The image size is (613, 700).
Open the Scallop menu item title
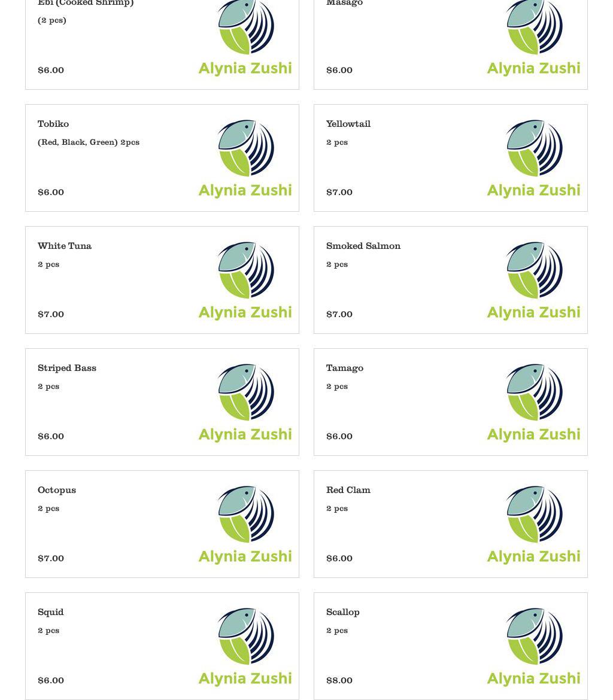343,612
